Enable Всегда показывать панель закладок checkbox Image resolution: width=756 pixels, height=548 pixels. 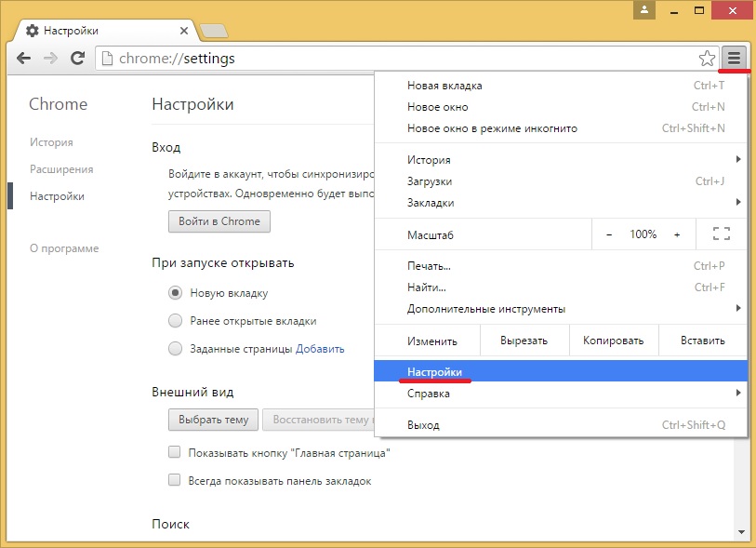point(174,480)
